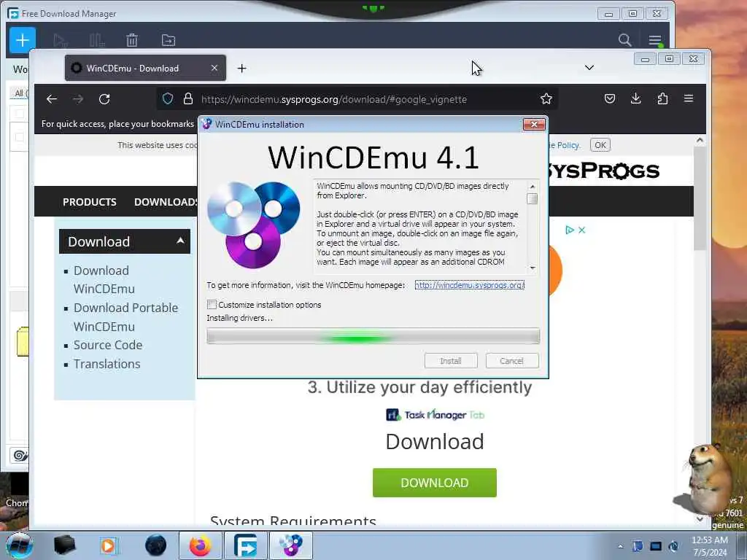Click the Task Manager Tab ad logo
This screenshot has height=560, width=747.
[x=435, y=415]
